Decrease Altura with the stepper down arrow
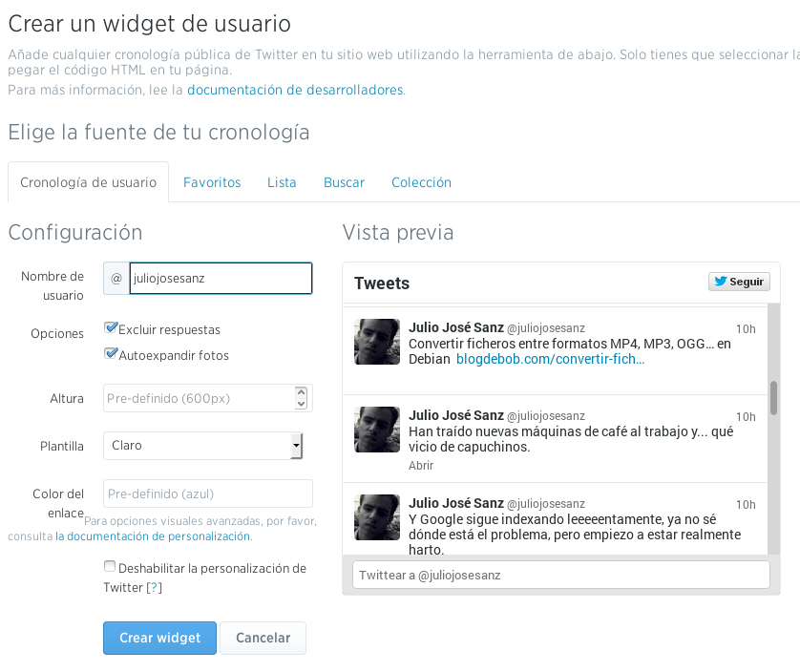Screen dimensions: 800x672 pos(301,404)
